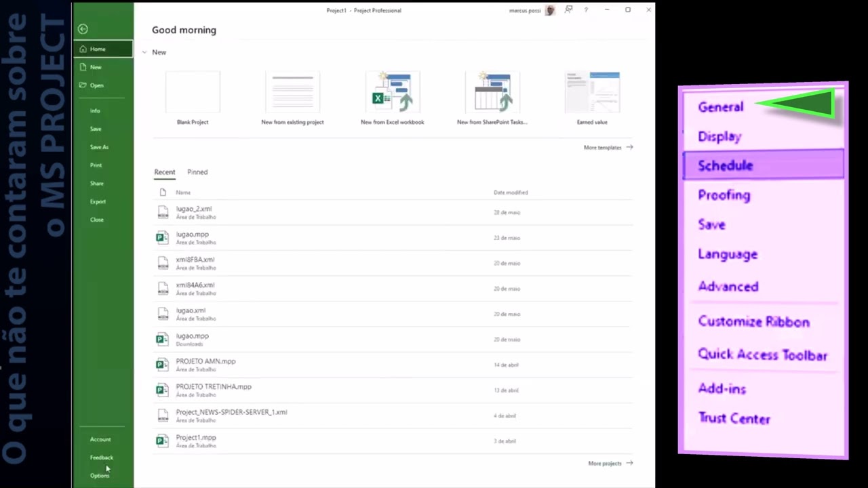Click the document icon in the list header
This screenshot has height=488, width=868.
point(163,192)
